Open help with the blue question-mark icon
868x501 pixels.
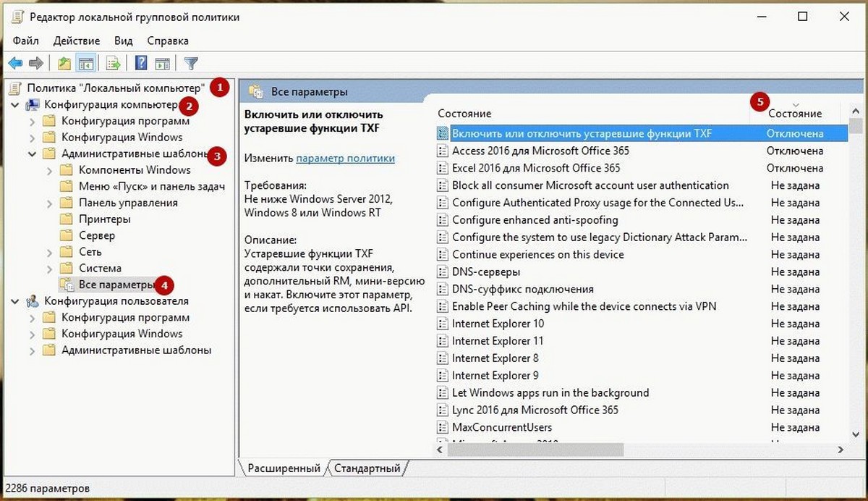pyautogui.click(x=142, y=63)
